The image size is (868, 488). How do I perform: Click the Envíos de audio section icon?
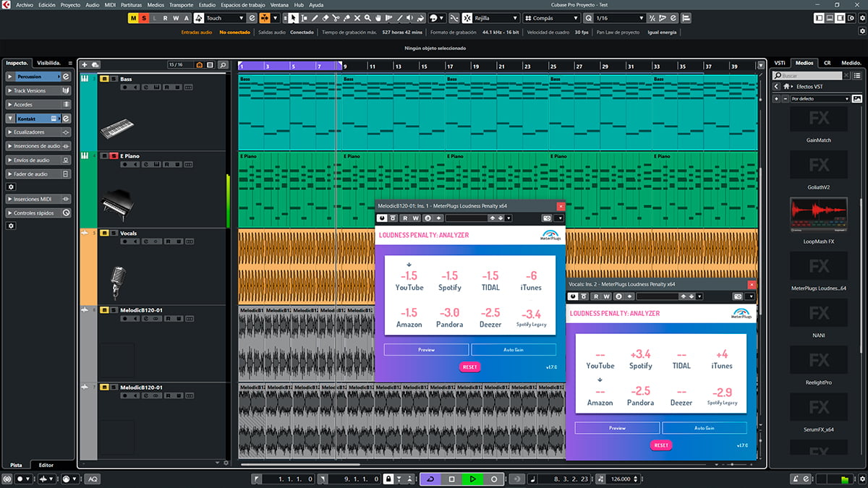[66, 160]
